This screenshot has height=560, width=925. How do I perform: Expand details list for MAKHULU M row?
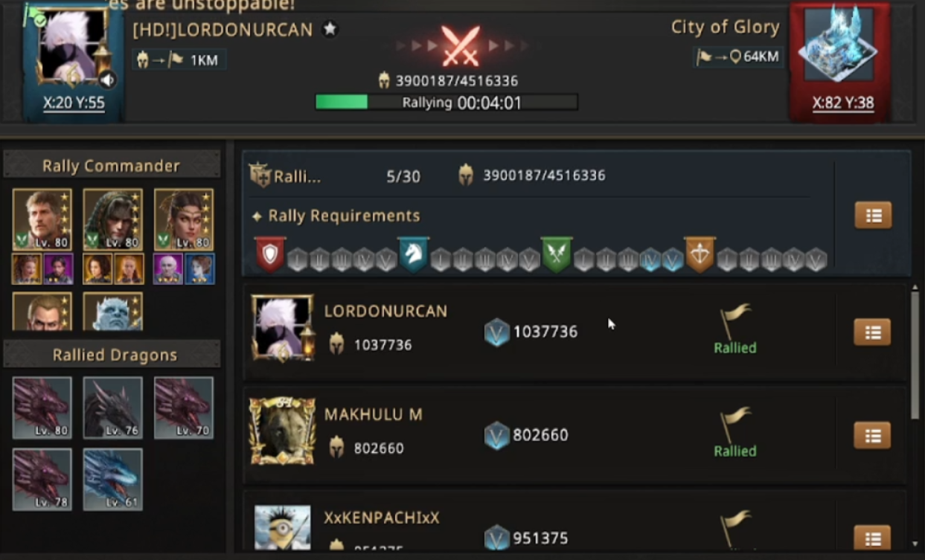point(873,436)
